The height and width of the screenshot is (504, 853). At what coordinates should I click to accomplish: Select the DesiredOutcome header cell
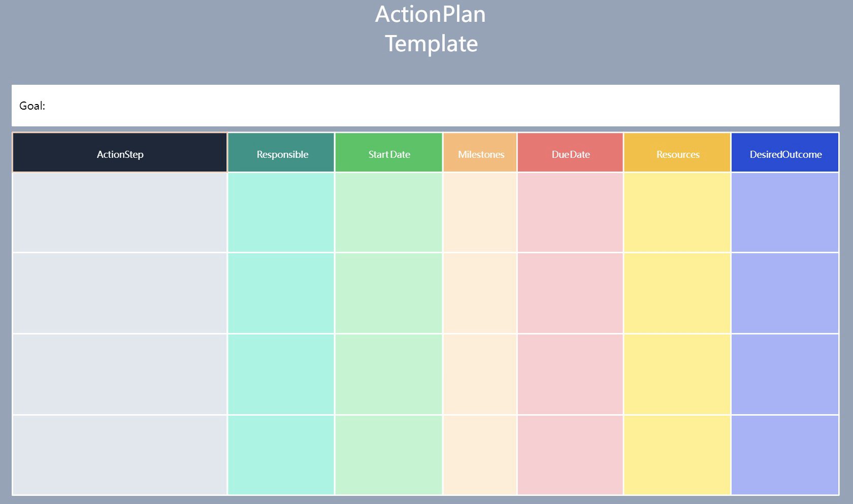[x=785, y=153]
